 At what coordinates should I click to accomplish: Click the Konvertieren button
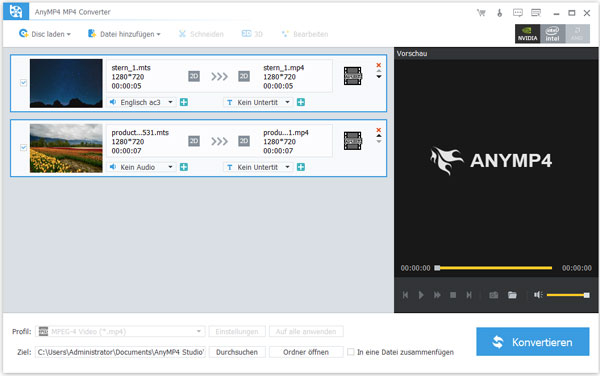click(533, 342)
